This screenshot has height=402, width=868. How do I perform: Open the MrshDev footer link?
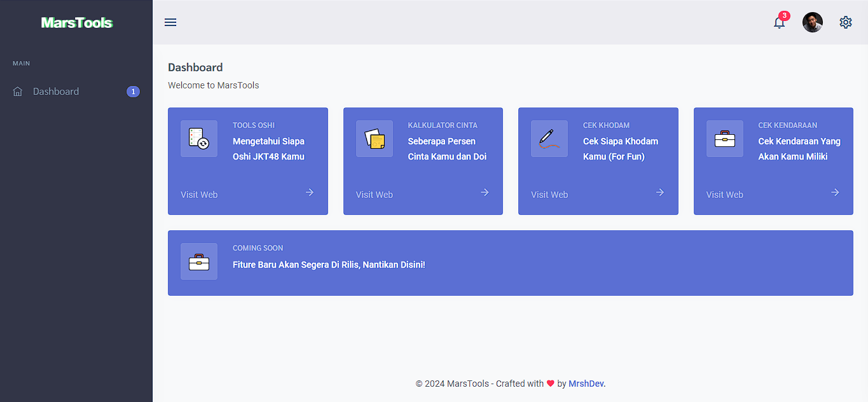(x=586, y=384)
